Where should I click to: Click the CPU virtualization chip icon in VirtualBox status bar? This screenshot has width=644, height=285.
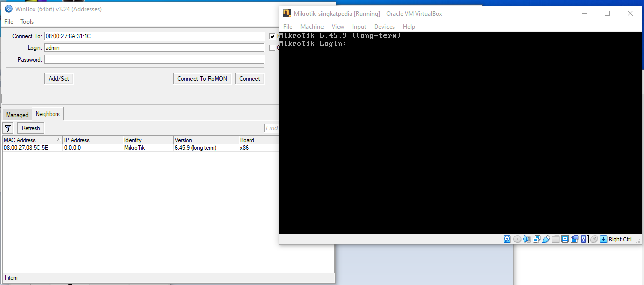pyautogui.click(x=584, y=239)
